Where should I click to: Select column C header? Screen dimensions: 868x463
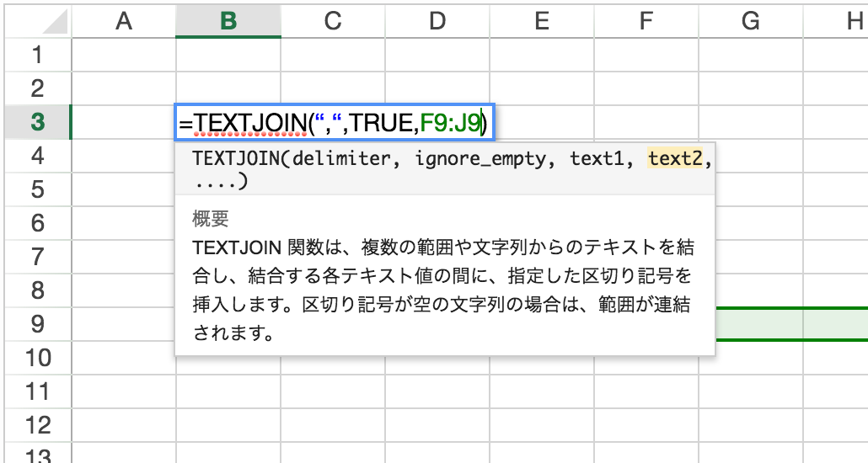click(x=333, y=21)
